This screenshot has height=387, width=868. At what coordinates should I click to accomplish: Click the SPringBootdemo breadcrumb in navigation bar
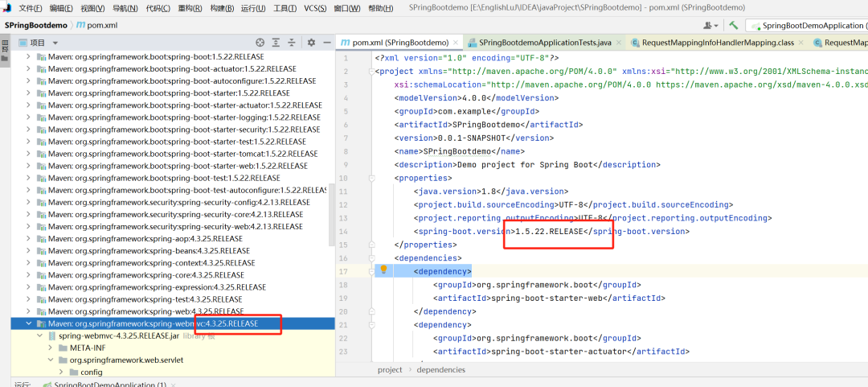[36, 26]
